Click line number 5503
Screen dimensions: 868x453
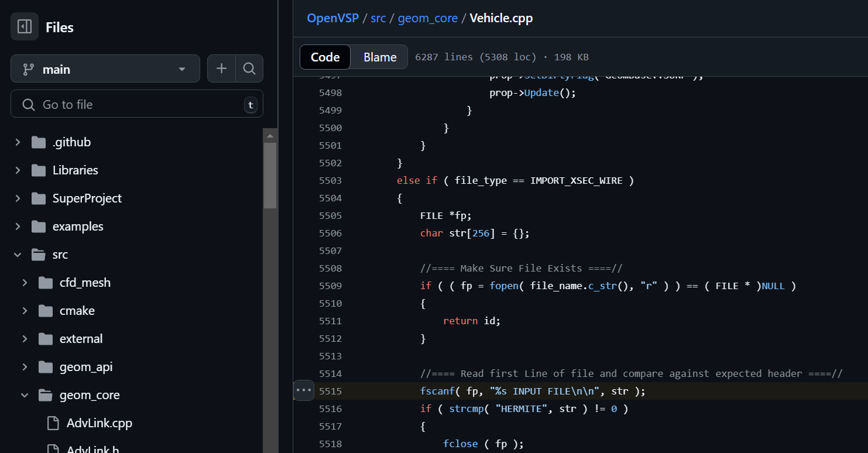tap(331, 180)
